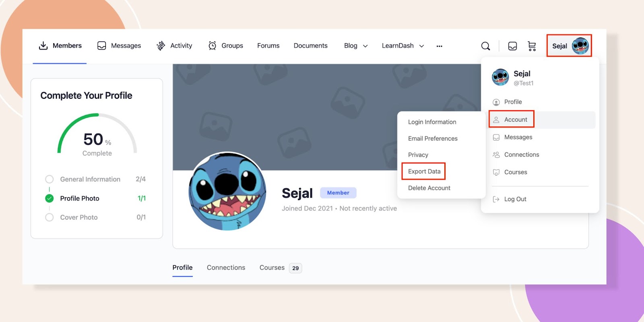
Task: Click the Cover Photo empty status circle
Action: (50, 217)
